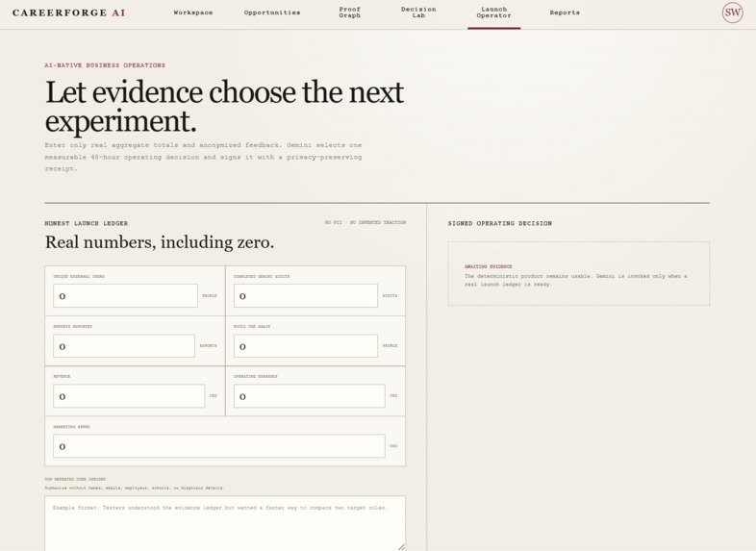Click 'Real numbers, including zero.' heading
This screenshot has height=551, width=756.
coord(160,242)
